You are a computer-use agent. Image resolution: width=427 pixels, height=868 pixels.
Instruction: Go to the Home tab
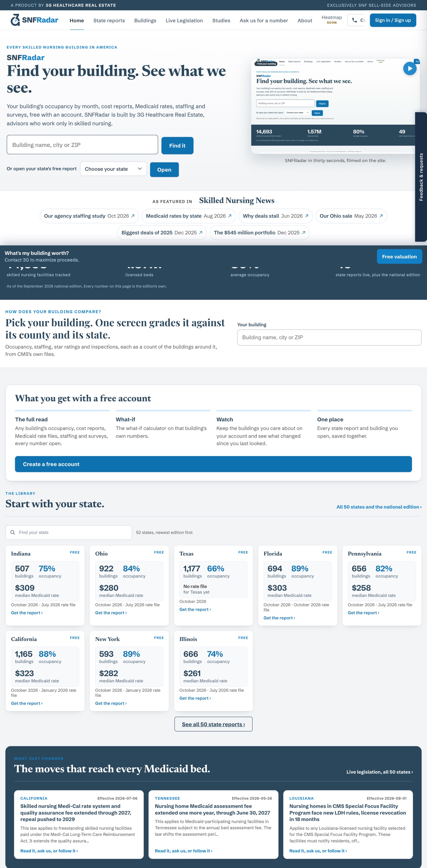coord(77,21)
